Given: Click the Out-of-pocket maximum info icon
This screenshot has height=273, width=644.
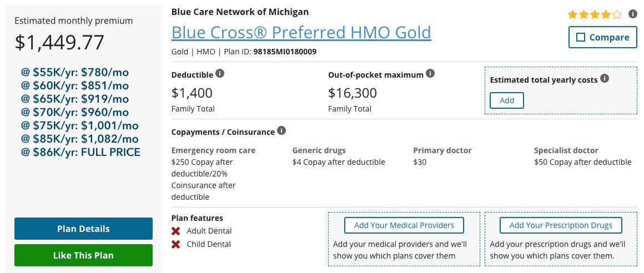Looking at the screenshot, I should [430, 74].
